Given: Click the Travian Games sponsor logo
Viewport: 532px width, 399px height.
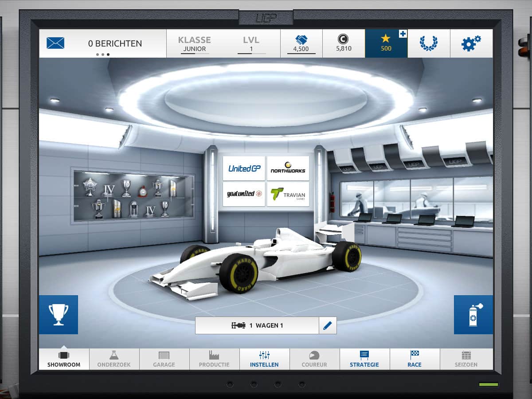Looking at the screenshot, I should 288,194.
